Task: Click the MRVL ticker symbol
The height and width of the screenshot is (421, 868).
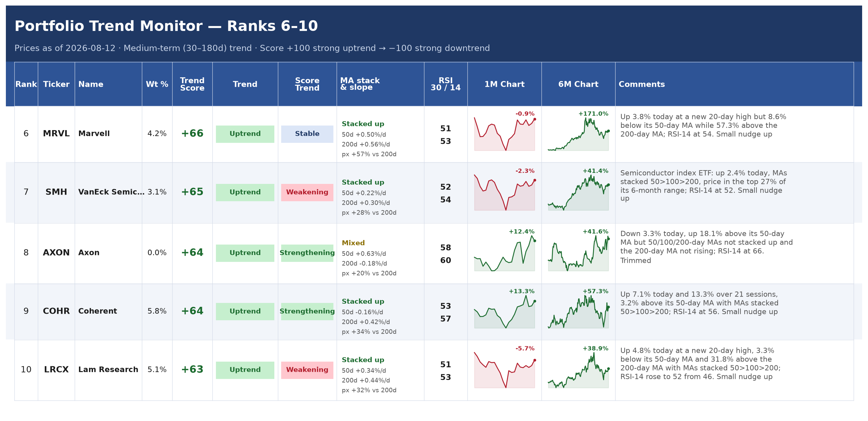Action: (x=56, y=134)
